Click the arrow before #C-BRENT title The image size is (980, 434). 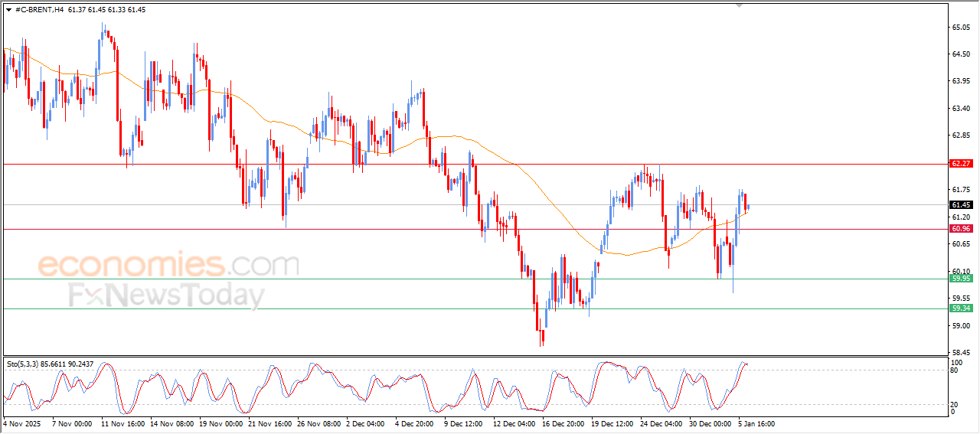[8, 9]
